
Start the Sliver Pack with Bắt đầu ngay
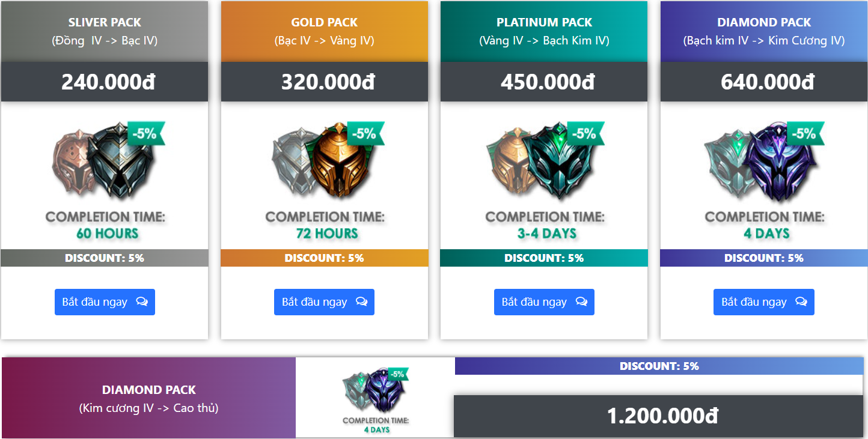point(105,302)
